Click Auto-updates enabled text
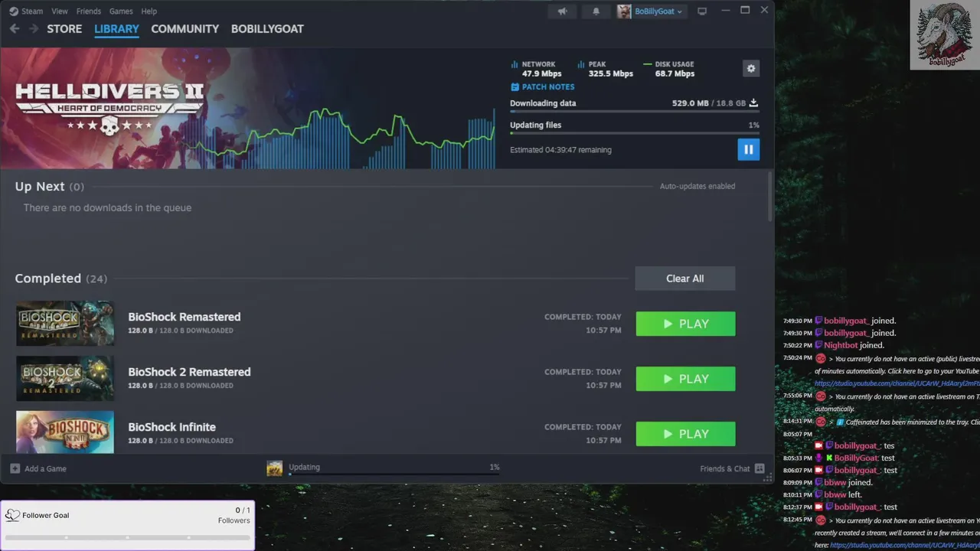This screenshot has width=980, height=551. pos(697,186)
